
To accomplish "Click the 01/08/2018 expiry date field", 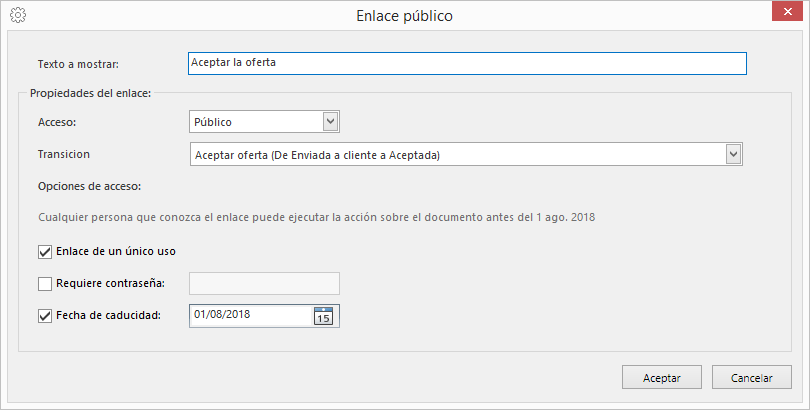I will pyautogui.click(x=251, y=316).
